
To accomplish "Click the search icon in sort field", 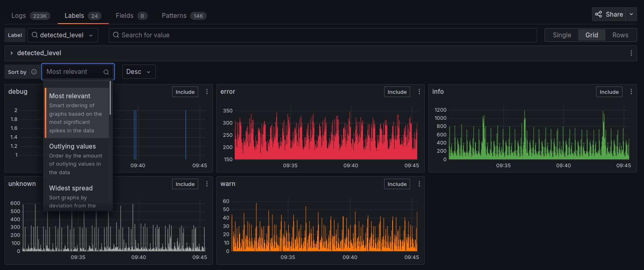I will pos(106,72).
